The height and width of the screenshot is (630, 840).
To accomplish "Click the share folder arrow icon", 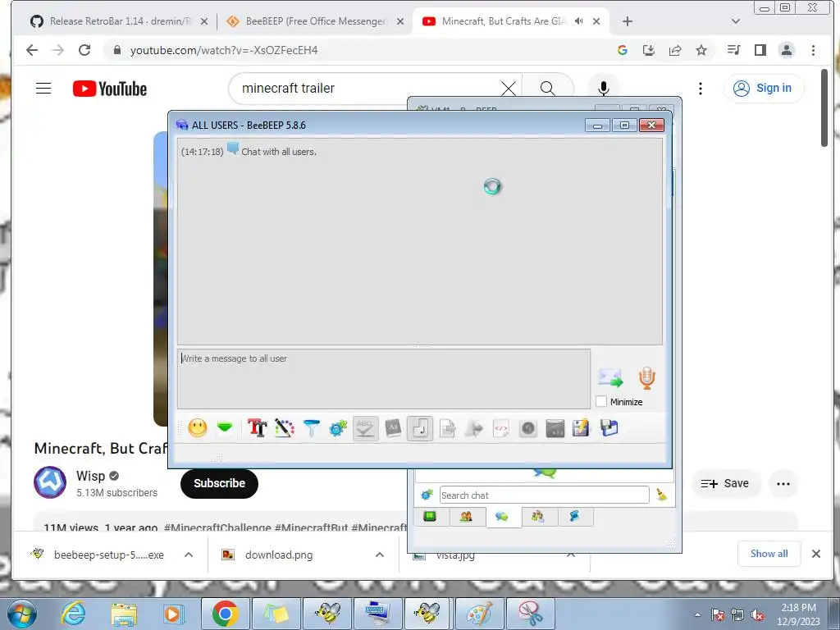I will tap(474, 428).
